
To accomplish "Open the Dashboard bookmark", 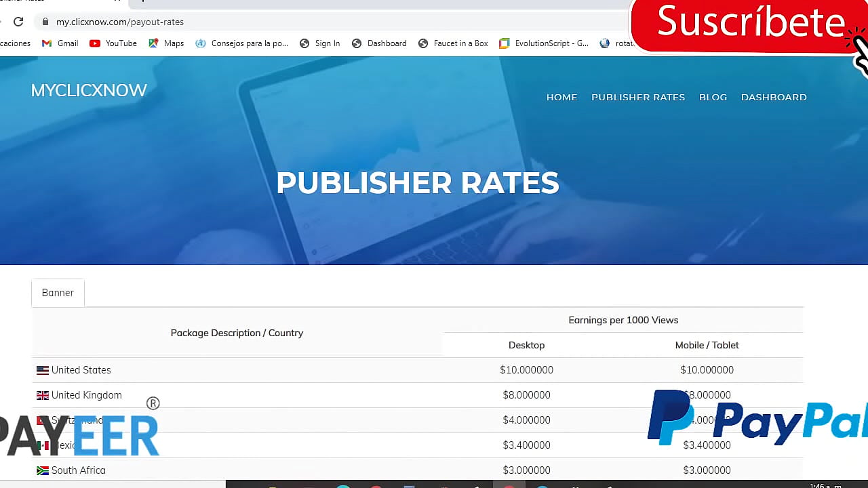I will [379, 43].
